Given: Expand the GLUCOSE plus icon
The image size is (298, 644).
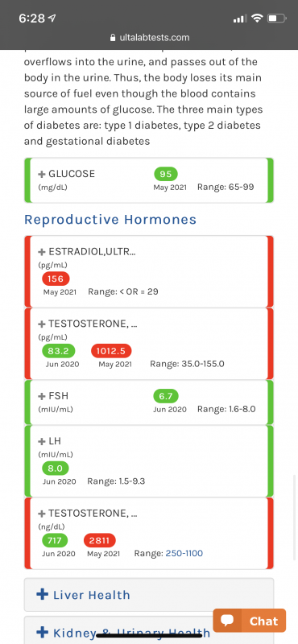Looking at the screenshot, I should pyautogui.click(x=42, y=174).
